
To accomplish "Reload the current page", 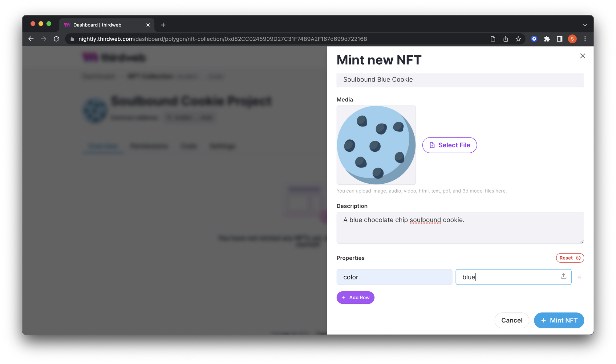I will 56,39.
